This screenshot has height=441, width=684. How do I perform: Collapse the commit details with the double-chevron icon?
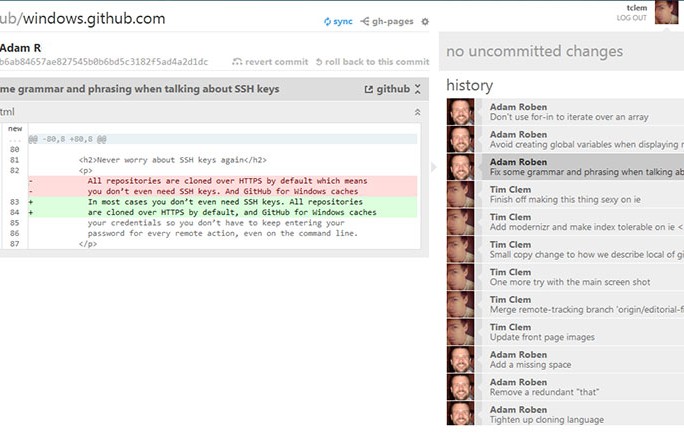pos(418,89)
